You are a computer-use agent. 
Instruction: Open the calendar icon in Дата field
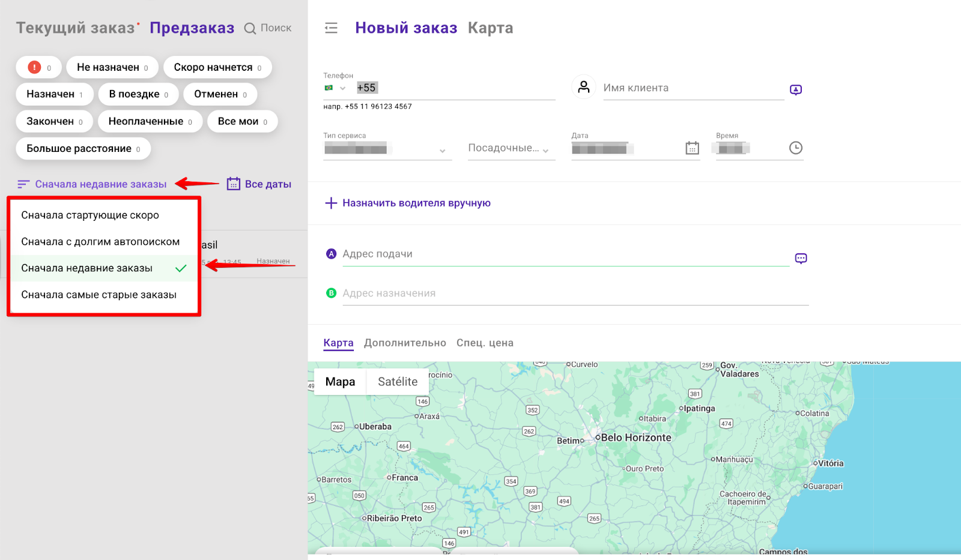point(692,148)
